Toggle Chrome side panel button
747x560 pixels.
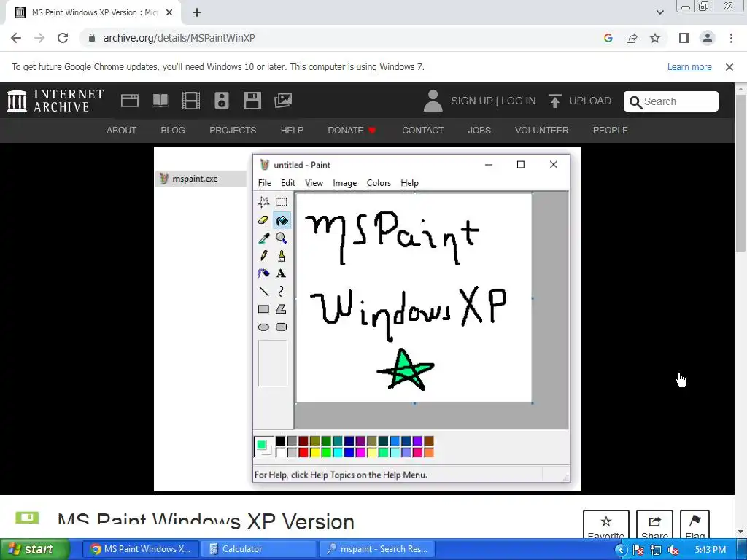coord(684,38)
